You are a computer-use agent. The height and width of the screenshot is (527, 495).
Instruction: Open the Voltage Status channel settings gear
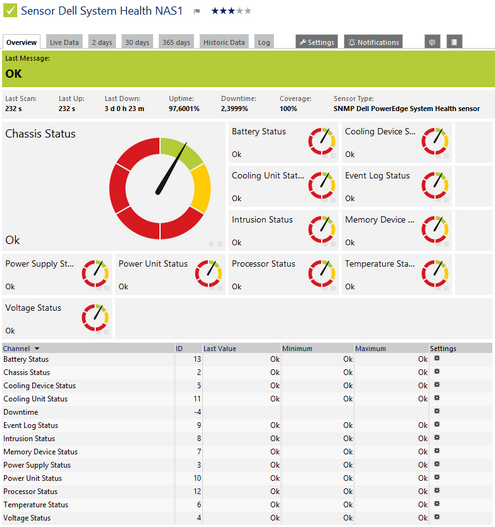click(437, 517)
